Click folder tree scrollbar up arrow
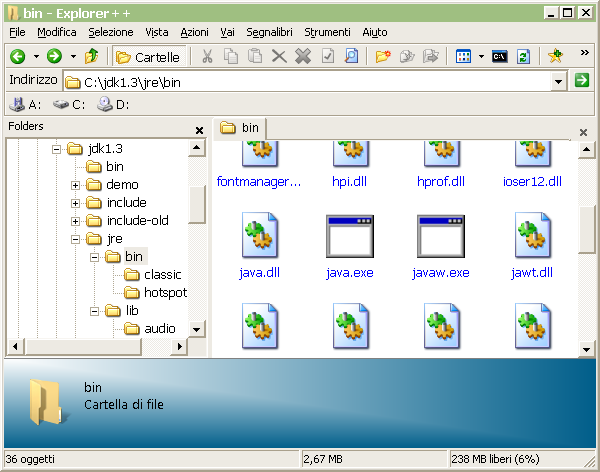The width and height of the screenshot is (600, 472). (197, 148)
